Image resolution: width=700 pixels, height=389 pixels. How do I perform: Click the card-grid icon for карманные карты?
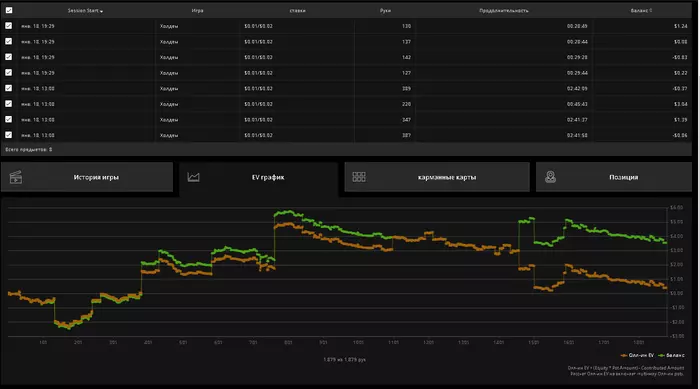pyautogui.click(x=359, y=177)
